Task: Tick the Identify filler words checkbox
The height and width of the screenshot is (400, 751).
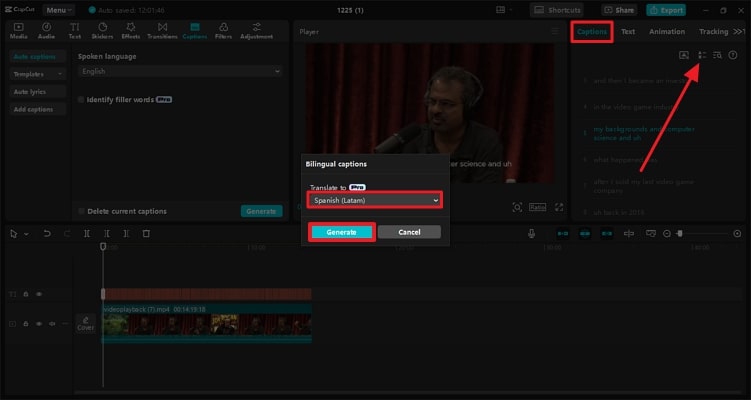Action: click(x=81, y=100)
